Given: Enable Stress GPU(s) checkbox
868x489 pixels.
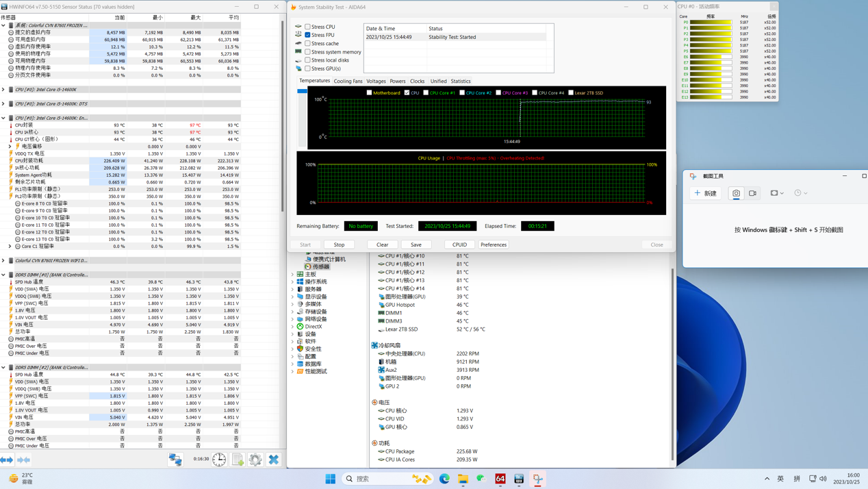Looking at the screenshot, I should point(308,68).
